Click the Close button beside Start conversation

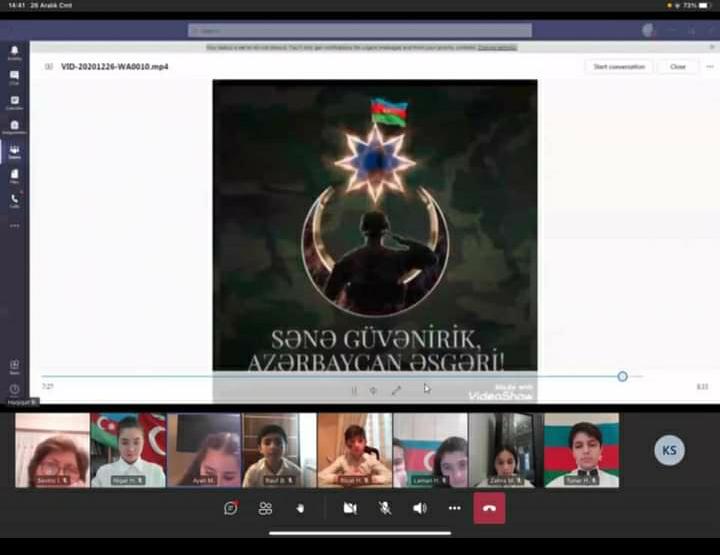(x=677, y=67)
